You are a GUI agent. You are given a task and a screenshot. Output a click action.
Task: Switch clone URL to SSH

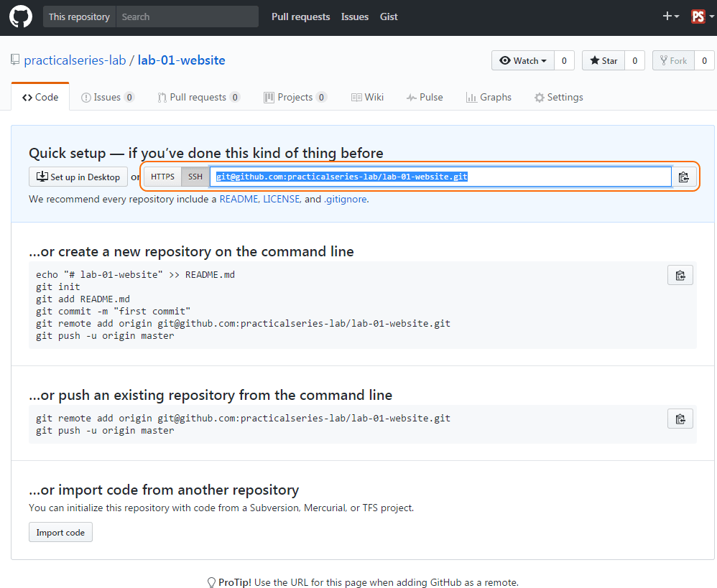pyautogui.click(x=195, y=177)
